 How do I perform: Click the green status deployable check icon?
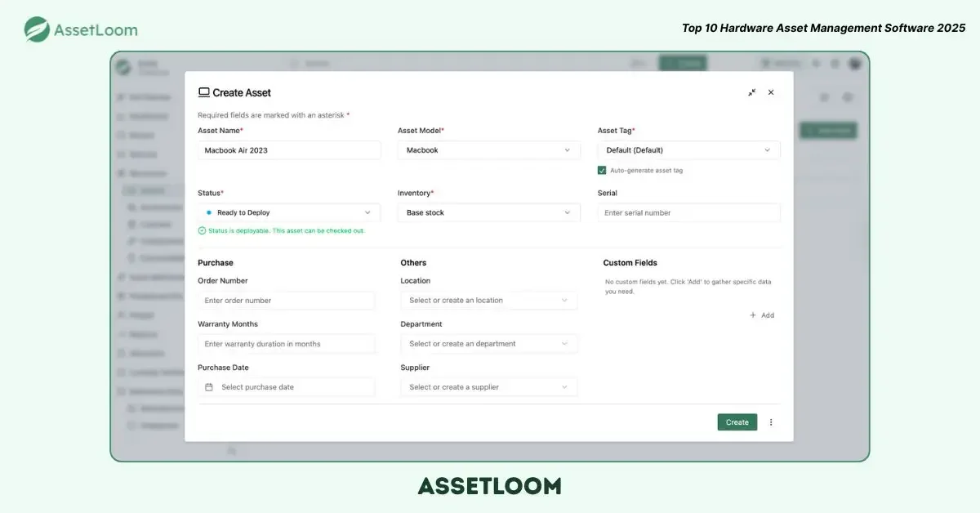click(202, 230)
